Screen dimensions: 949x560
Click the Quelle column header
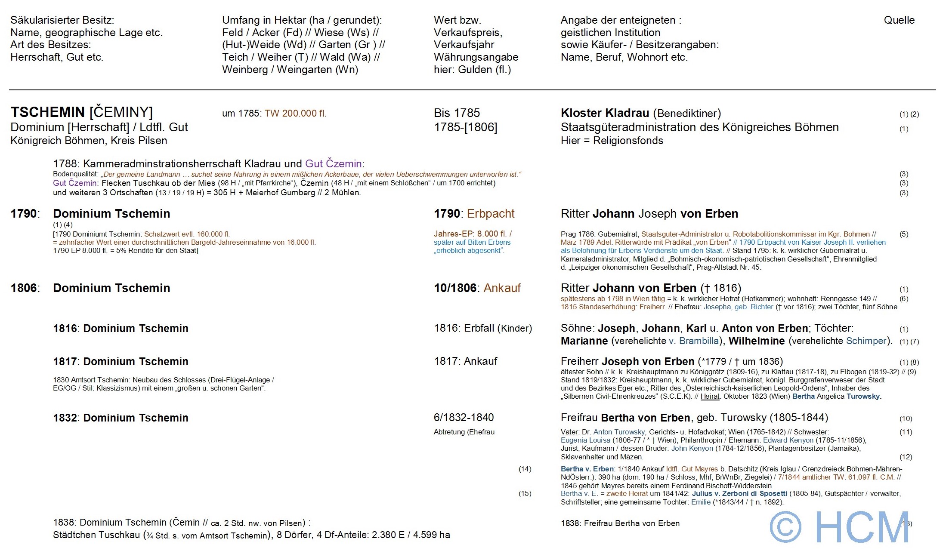899,20
